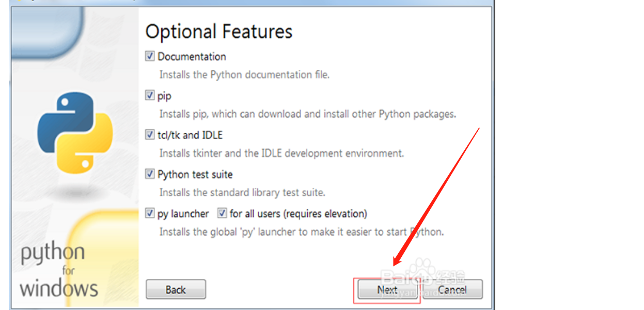Click the pip description about downloading packages

pyautogui.click(x=308, y=114)
